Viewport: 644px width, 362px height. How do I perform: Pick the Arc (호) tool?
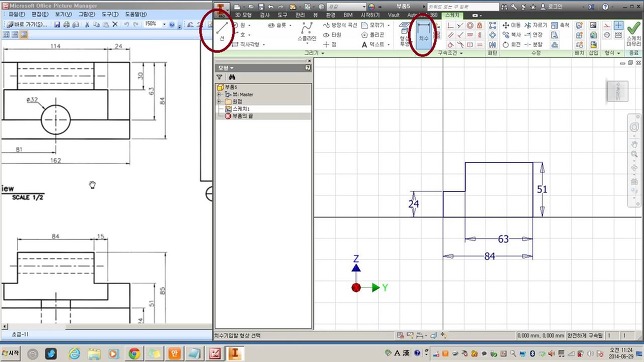pos(239,35)
